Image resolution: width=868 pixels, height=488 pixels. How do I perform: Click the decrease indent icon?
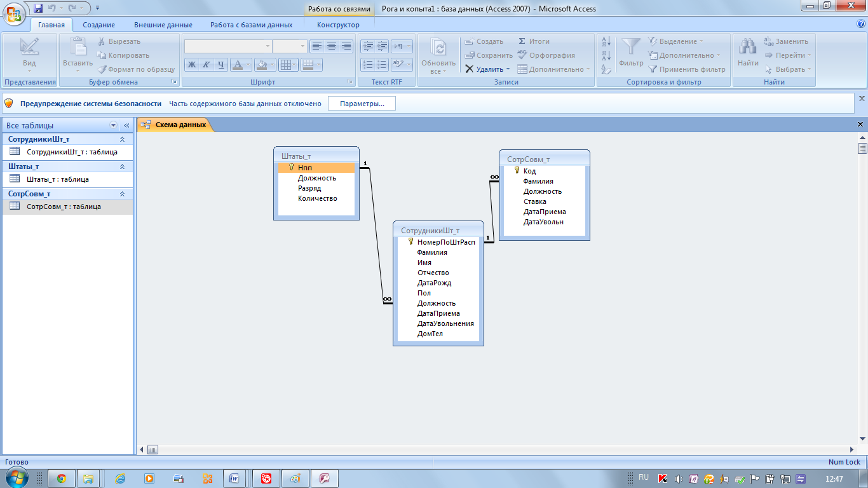click(367, 46)
